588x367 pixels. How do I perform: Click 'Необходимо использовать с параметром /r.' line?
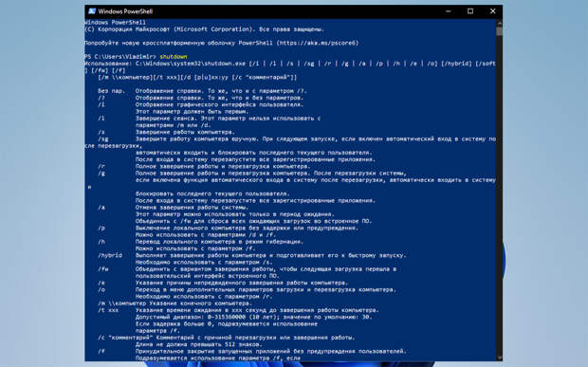click(x=204, y=297)
